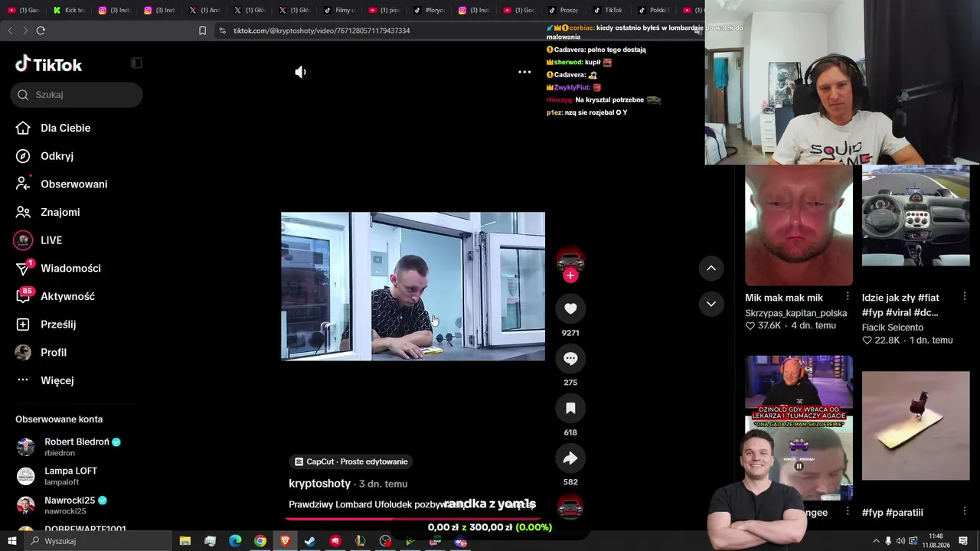Show hidden system tray icons

876,541
